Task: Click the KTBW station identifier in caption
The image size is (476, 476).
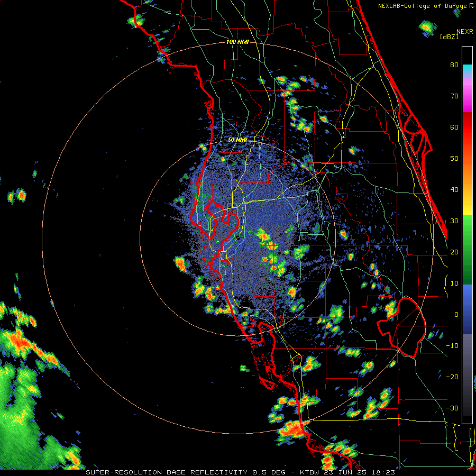Action: [x=310, y=472]
